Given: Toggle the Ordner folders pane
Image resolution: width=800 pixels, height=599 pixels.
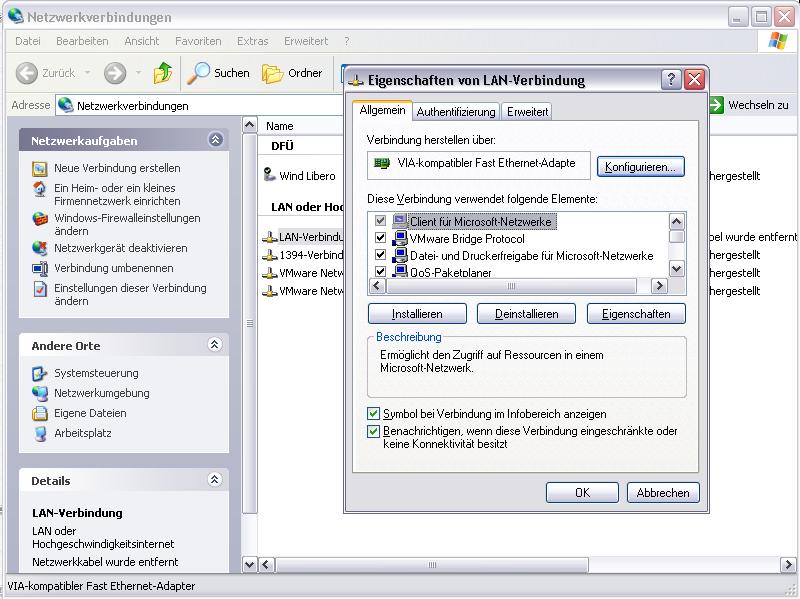Looking at the screenshot, I should click(x=292, y=73).
